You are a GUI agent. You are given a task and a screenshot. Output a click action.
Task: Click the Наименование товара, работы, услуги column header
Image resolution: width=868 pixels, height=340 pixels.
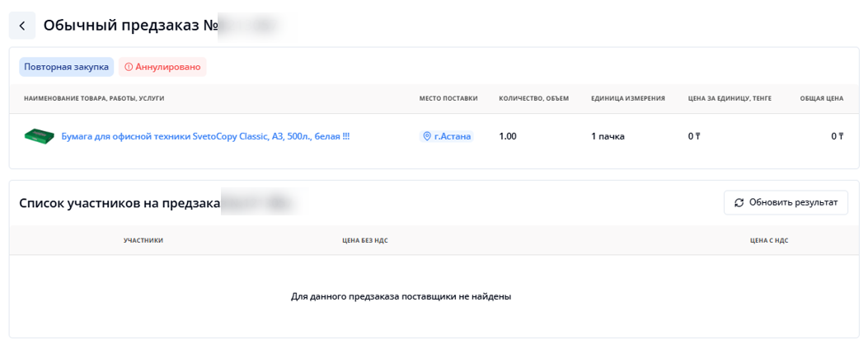94,98
